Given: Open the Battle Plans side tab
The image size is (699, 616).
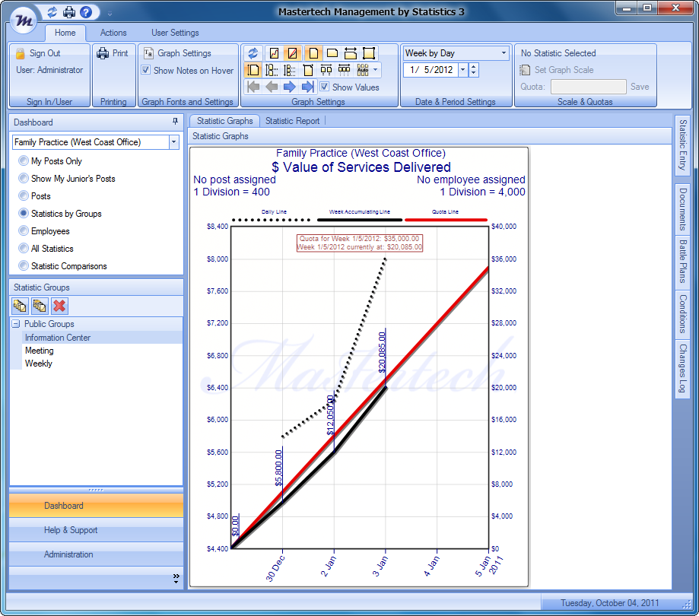Looking at the screenshot, I should (x=682, y=262).
